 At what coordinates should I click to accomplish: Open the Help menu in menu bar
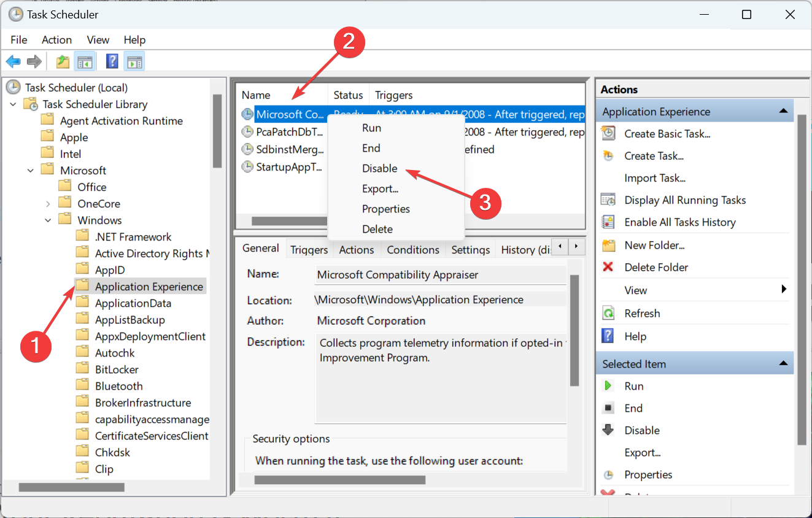point(134,40)
